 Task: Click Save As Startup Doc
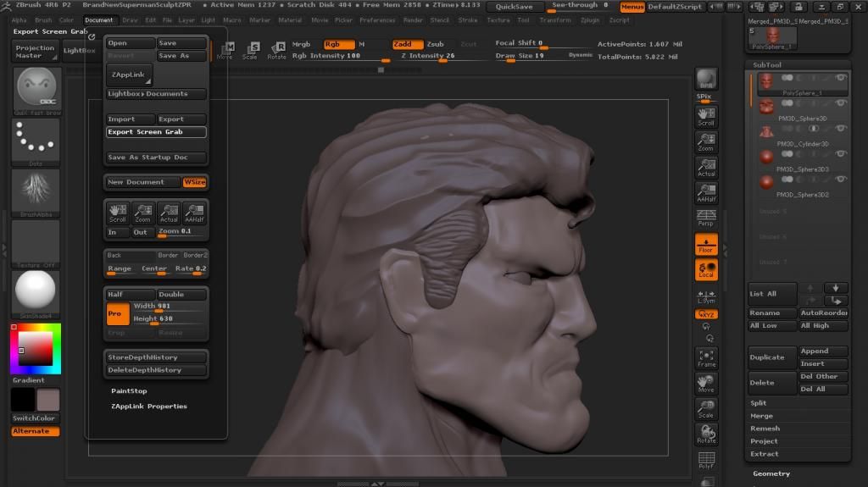pyautogui.click(x=156, y=158)
